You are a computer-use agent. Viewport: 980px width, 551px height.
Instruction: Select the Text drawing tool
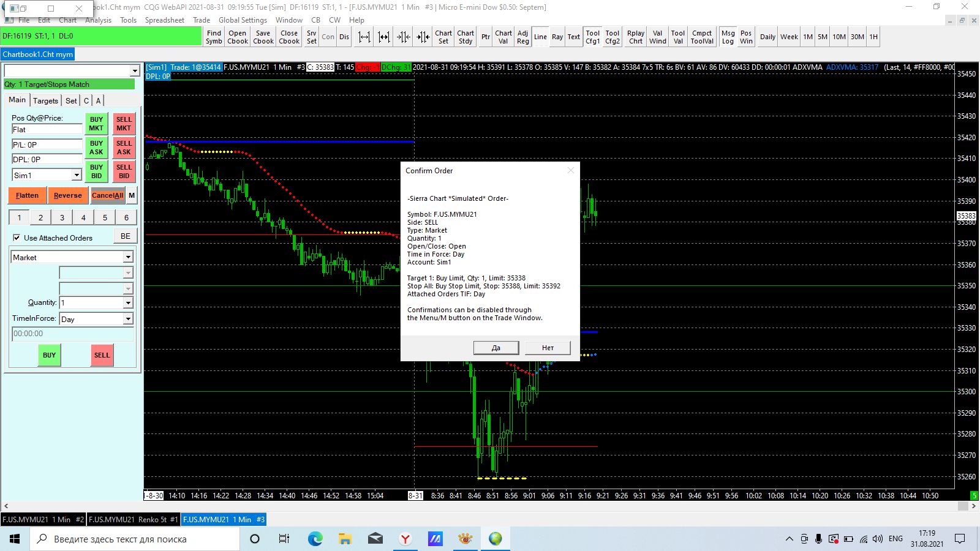(x=573, y=37)
